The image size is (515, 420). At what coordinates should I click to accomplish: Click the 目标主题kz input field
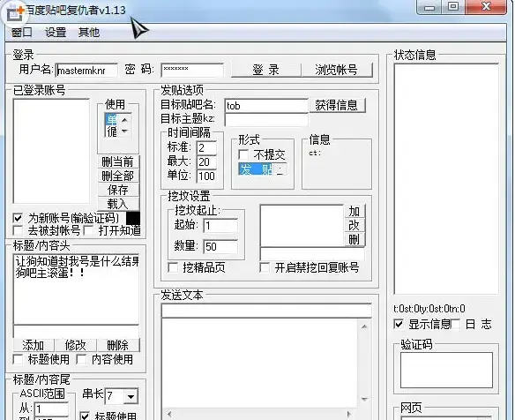tap(266, 120)
